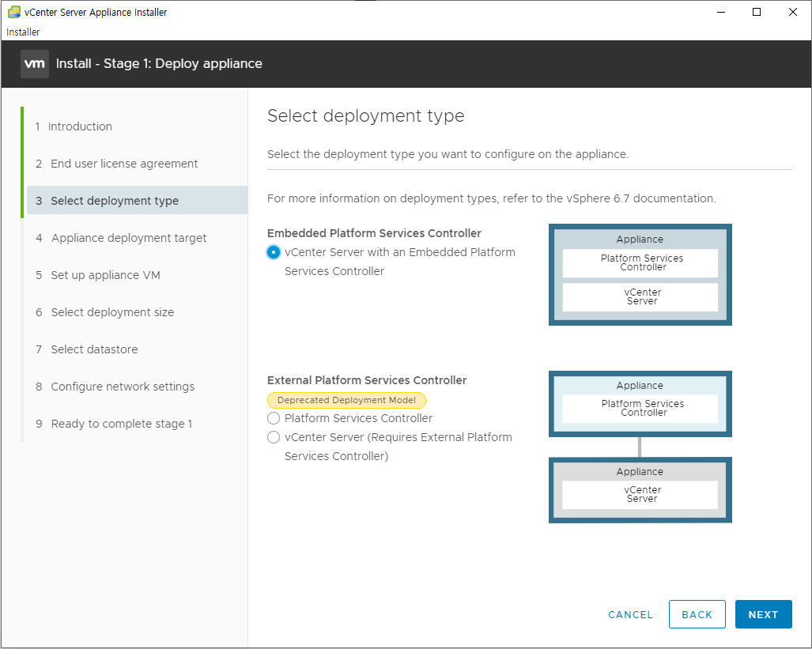Click the external vCenter Server appliance diagram box
Image resolution: width=812 pixels, height=649 pixels.
(x=640, y=490)
